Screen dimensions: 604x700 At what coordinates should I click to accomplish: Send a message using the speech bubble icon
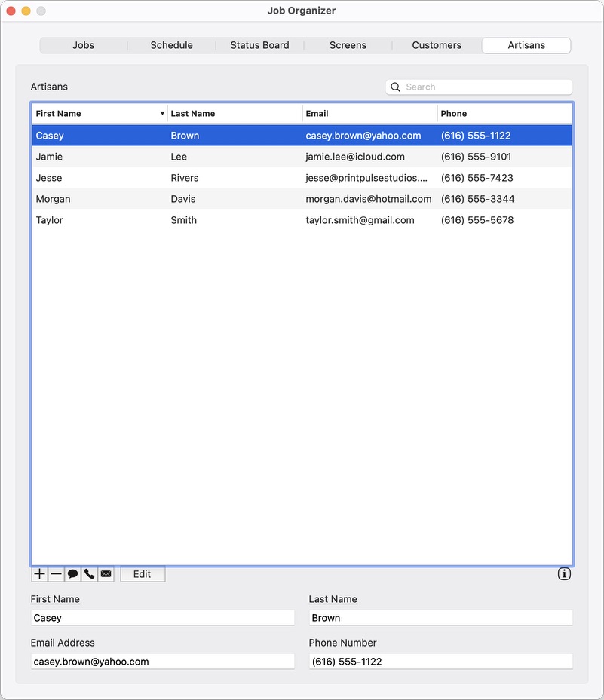[73, 574]
